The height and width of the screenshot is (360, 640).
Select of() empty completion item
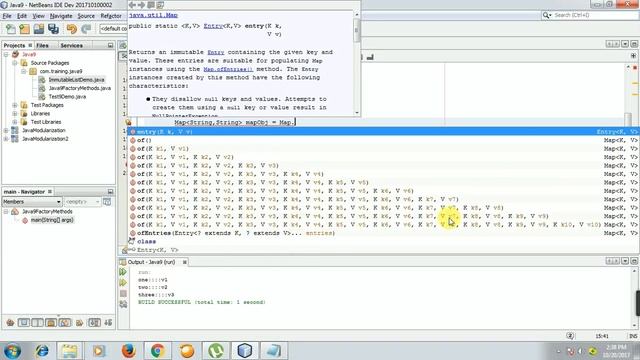point(383,140)
